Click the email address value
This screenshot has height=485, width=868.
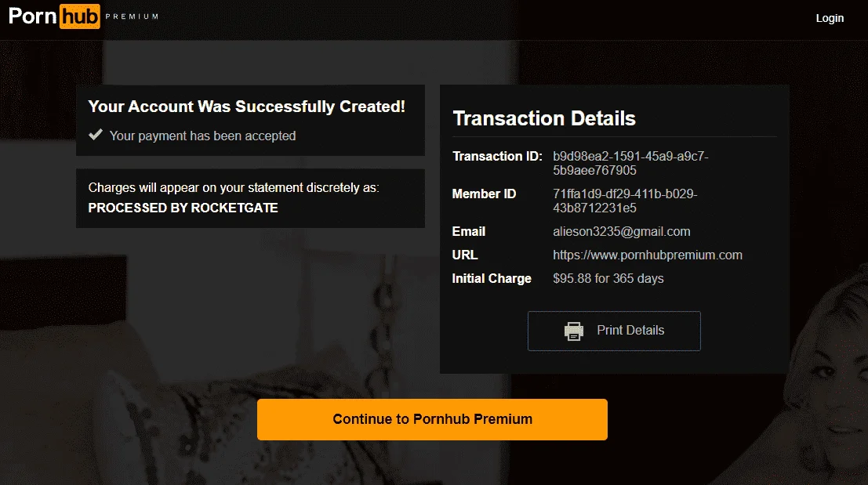(621, 232)
